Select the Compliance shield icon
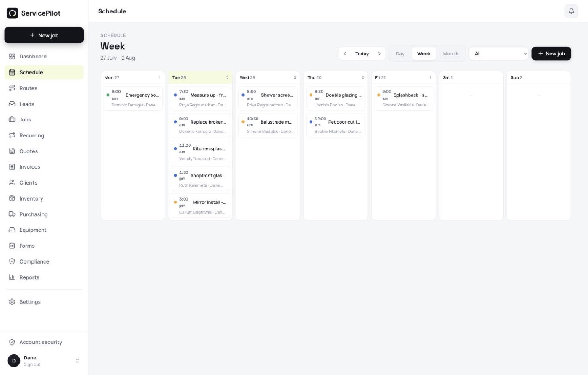 [12, 261]
